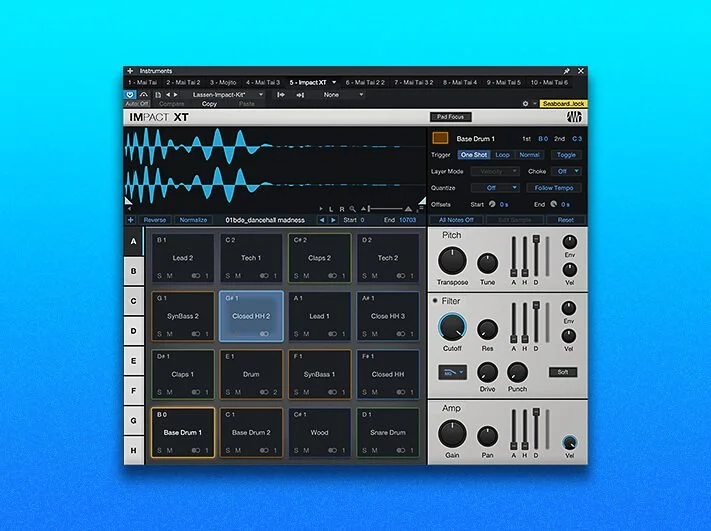This screenshot has height=531, width=711.
Task: Select the L channel view
Action: pyautogui.click(x=331, y=209)
